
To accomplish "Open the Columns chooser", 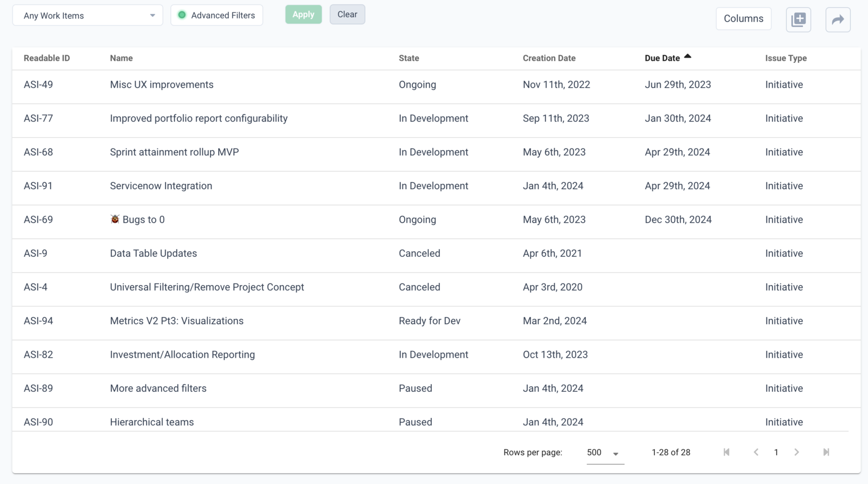I will (x=743, y=18).
